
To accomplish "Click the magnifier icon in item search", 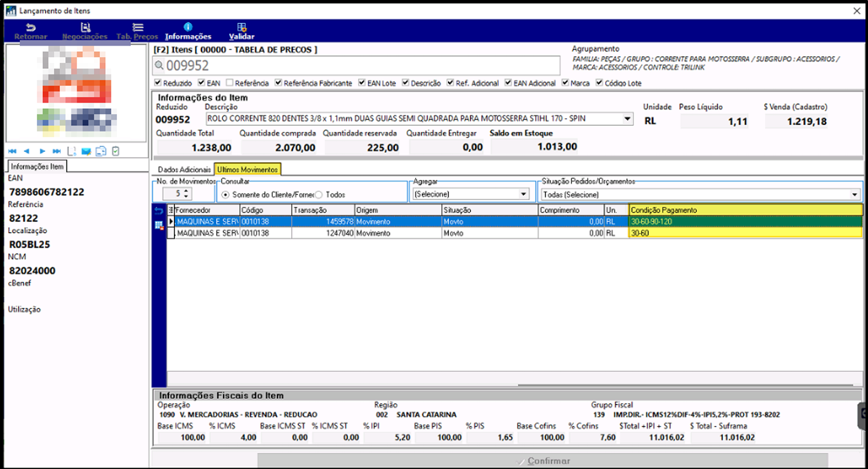I will coord(159,65).
